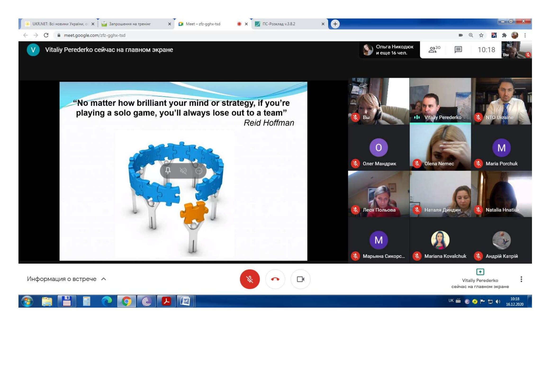Click the remove participant overlay icon
554x392 pixels.
198,171
